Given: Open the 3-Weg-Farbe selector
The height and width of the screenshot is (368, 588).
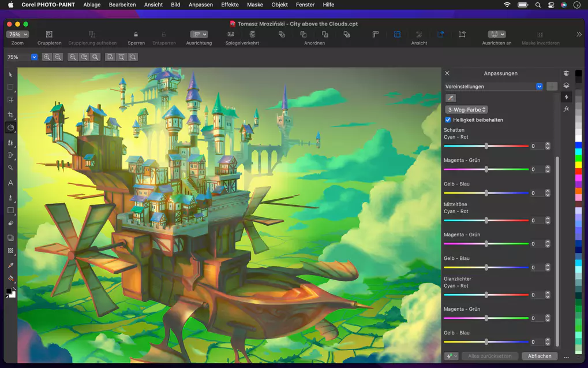Looking at the screenshot, I should coord(466,109).
